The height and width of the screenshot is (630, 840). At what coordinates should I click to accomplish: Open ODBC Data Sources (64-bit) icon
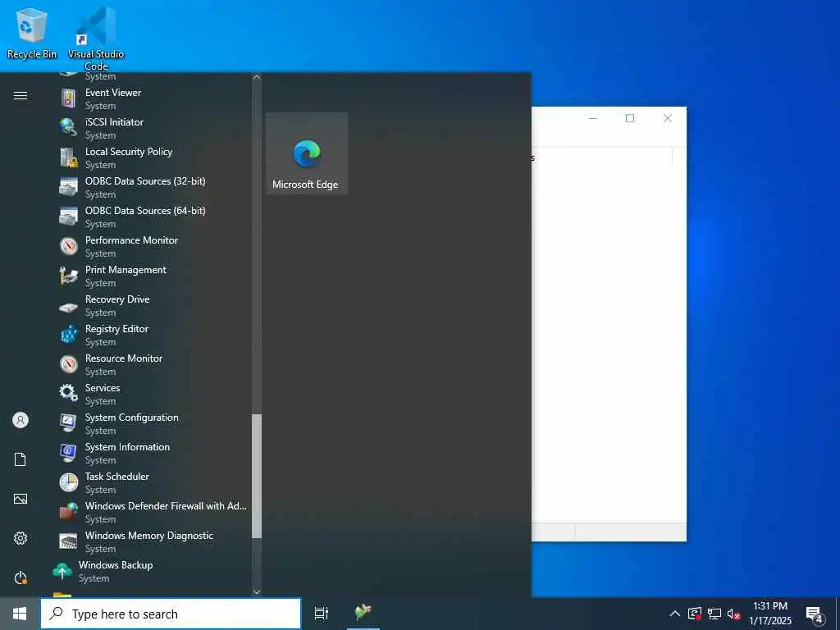68,216
